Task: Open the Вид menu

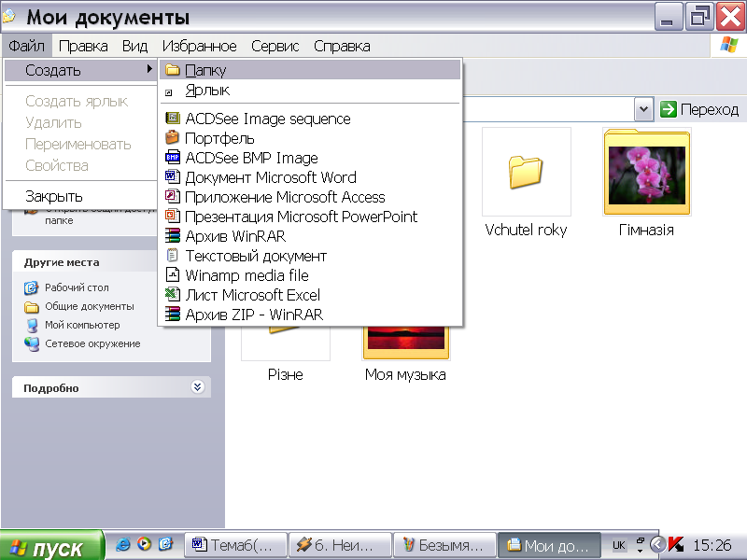Action: coord(134,46)
